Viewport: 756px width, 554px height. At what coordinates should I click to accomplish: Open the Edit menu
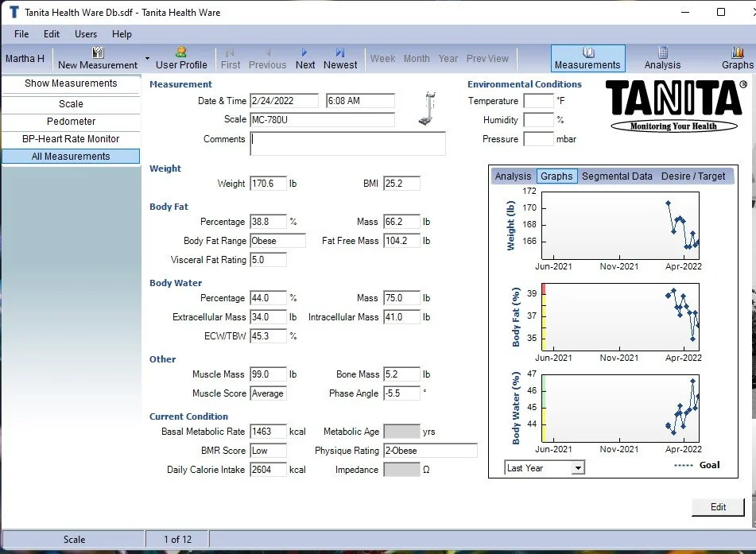(x=52, y=34)
